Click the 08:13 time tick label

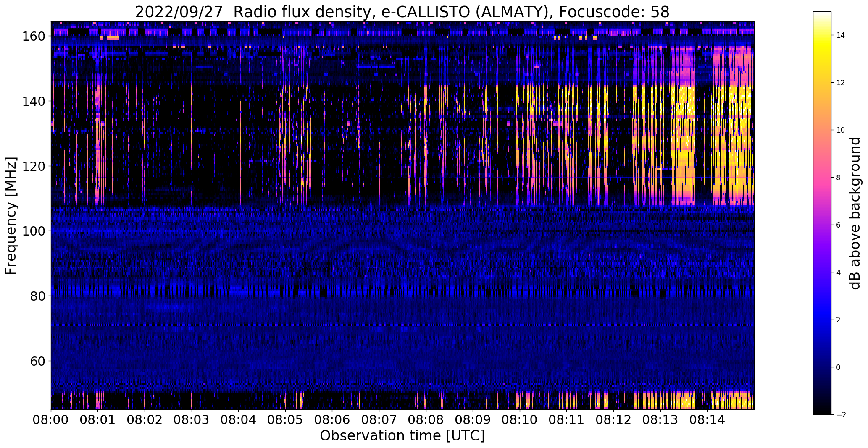tap(660, 420)
